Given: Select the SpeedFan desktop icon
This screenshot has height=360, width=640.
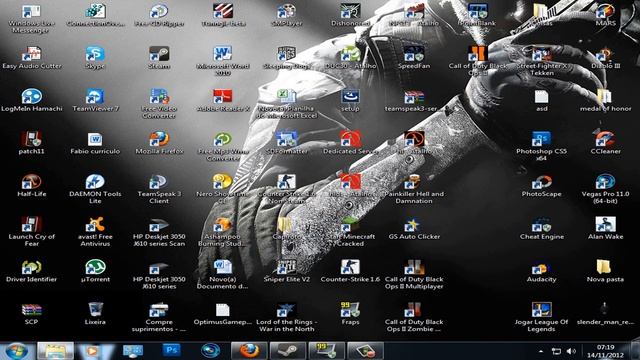Looking at the screenshot, I should tap(414, 55).
